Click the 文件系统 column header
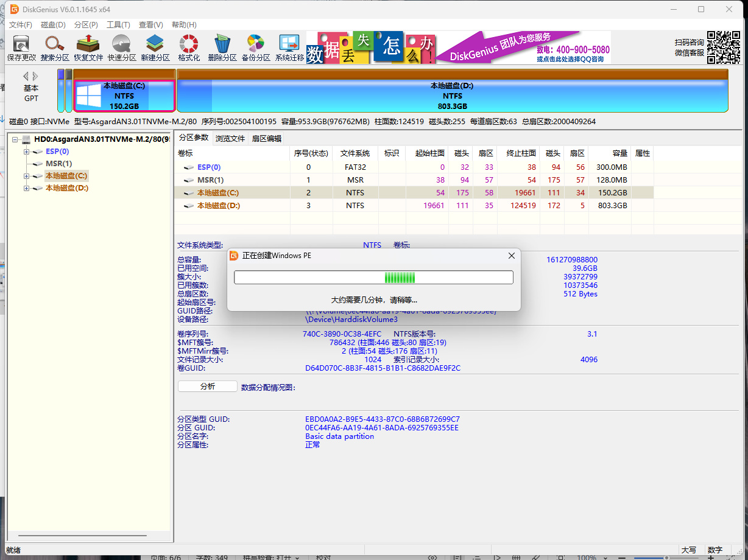 coord(355,153)
